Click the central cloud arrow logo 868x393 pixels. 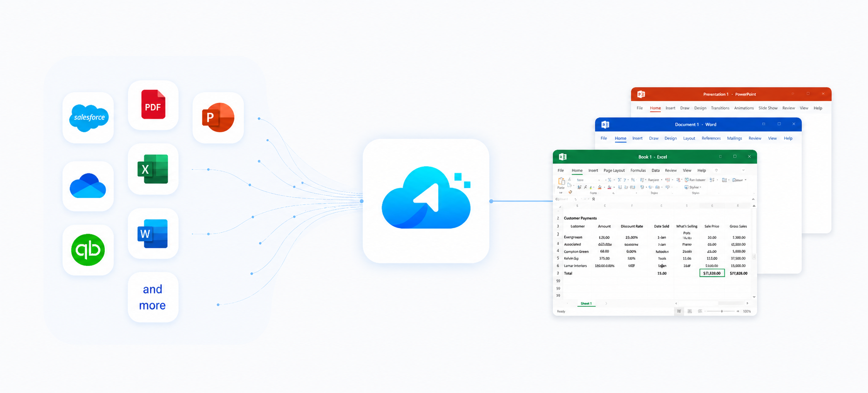point(426,197)
